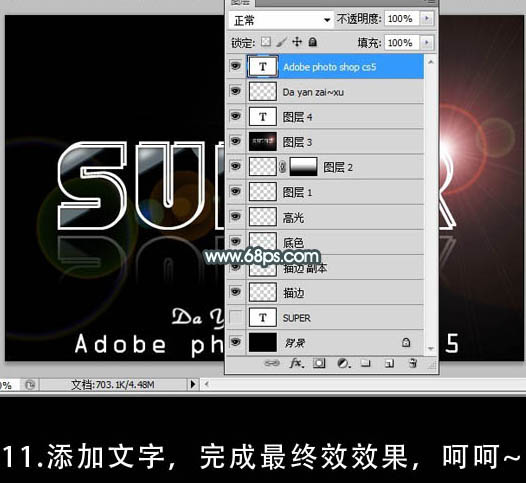
Task: Toggle visibility of 图层 1
Action: pos(235,192)
